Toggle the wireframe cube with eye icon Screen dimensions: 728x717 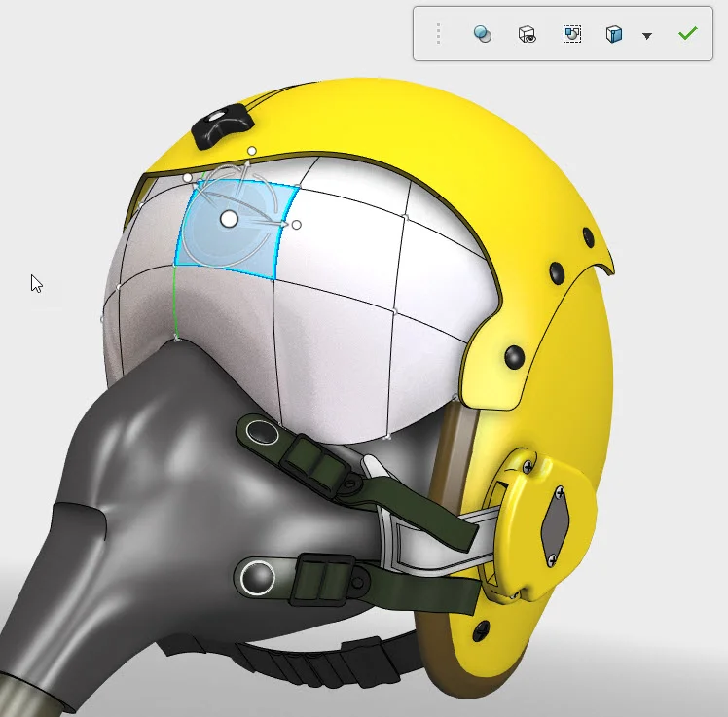[x=527, y=35]
